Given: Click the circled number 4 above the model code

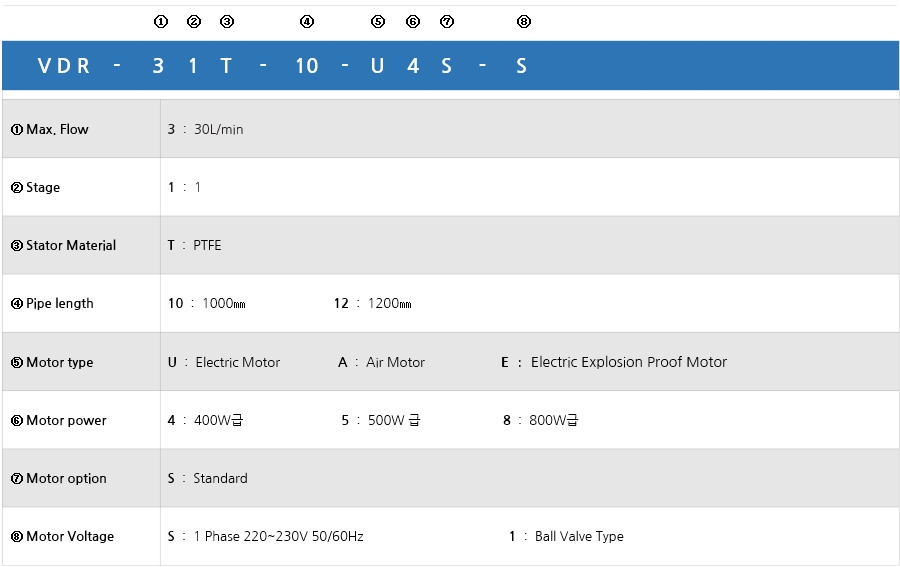Looking at the screenshot, I should tap(307, 21).
